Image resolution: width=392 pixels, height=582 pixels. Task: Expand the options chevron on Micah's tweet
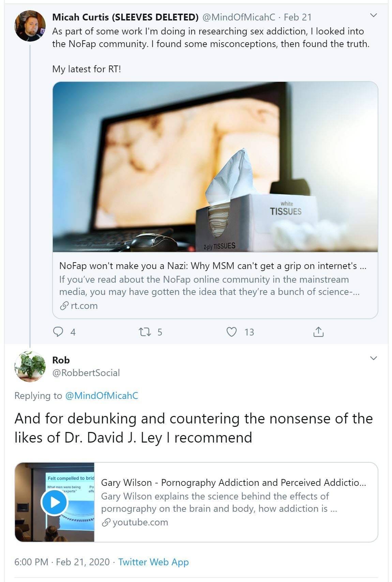374,15
